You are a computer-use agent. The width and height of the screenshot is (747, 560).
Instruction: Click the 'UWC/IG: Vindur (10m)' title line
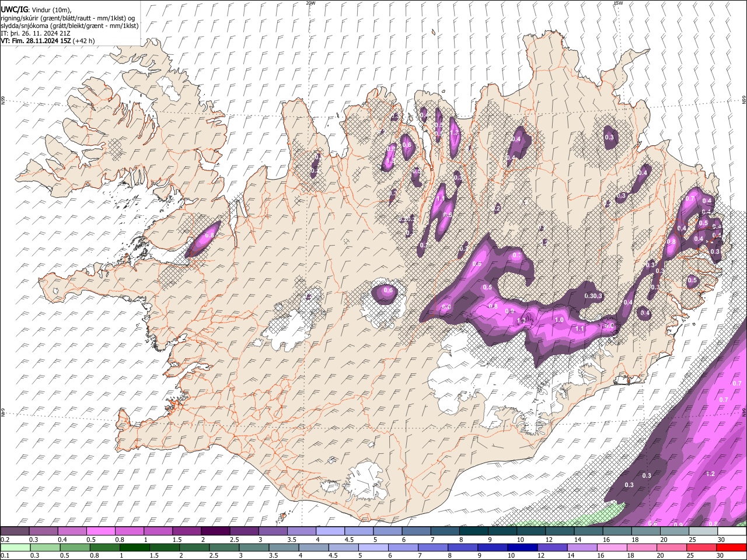[36, 10]
